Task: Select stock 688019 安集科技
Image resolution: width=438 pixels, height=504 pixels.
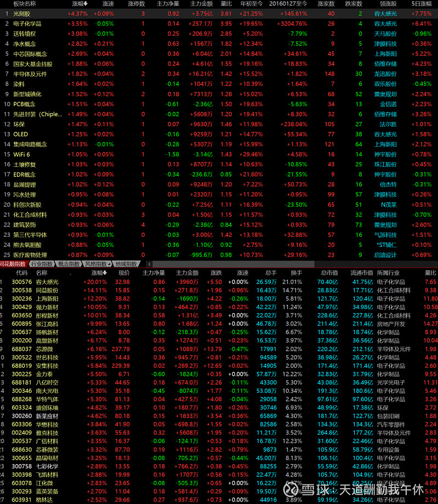Action: click(x=219, y=366)
